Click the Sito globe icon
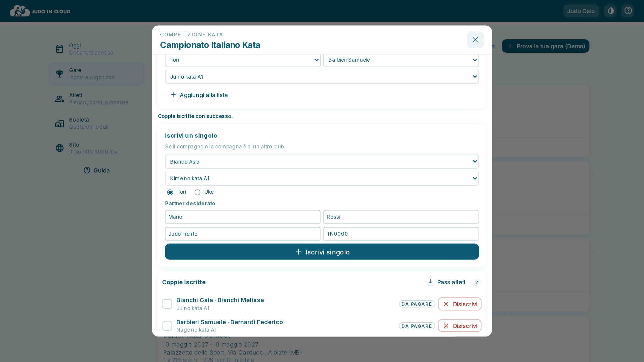 pos(60,148)
